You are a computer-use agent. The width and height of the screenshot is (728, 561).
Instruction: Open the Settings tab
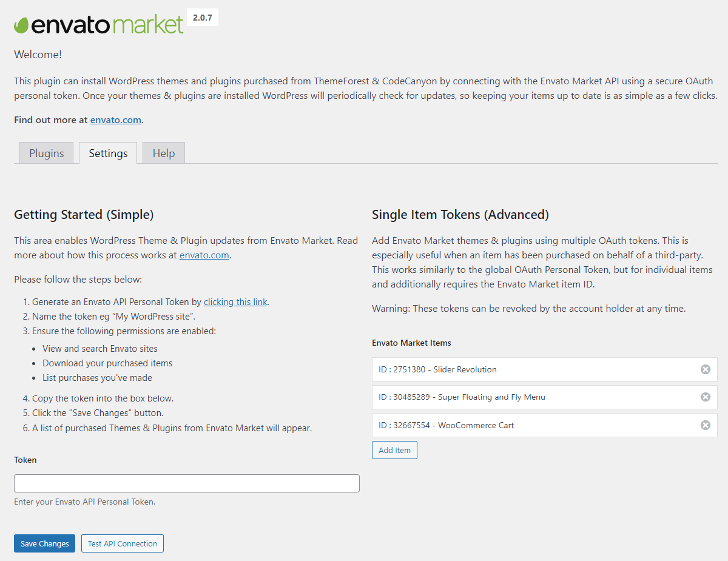[x=108, y=153]
